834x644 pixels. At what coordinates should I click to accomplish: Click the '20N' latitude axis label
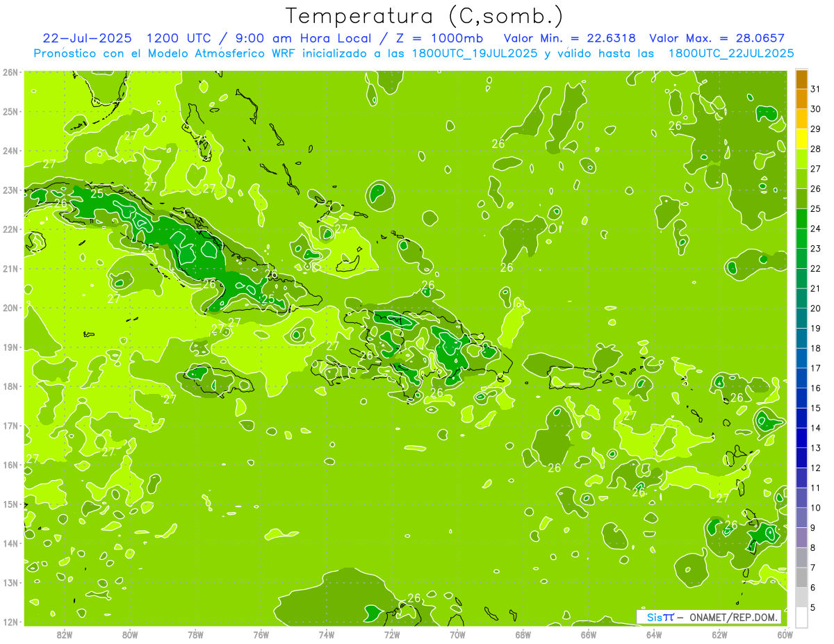[10, 308]
